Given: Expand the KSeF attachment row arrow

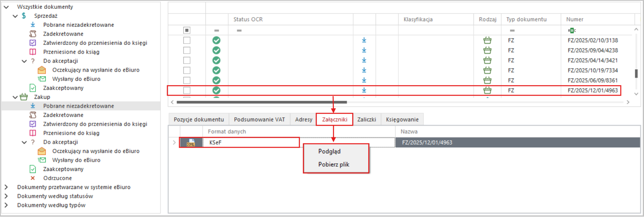Looking at the screenshot, I should click(174, 143).
